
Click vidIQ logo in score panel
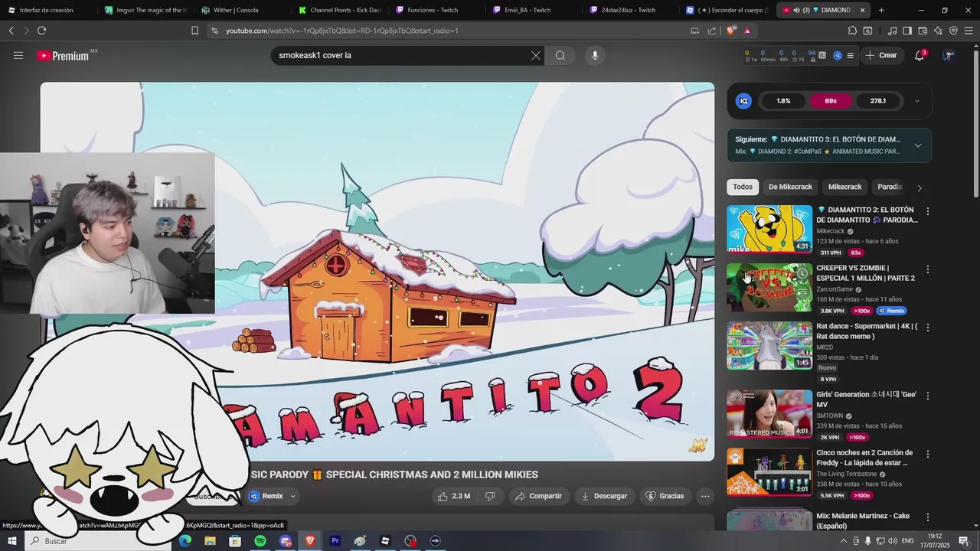pos(743,101)
